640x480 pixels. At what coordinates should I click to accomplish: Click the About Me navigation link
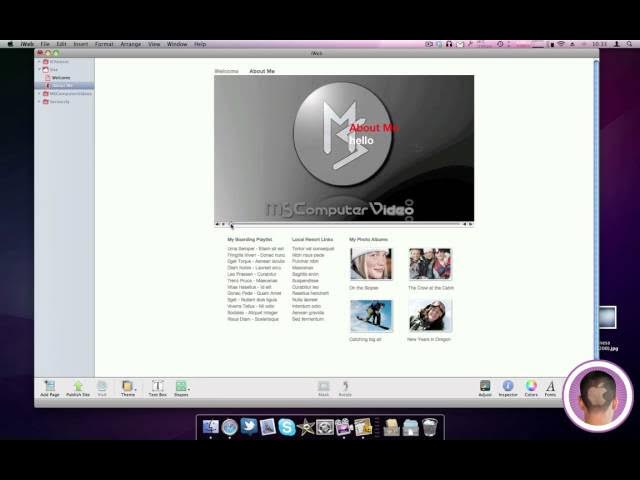262,71
